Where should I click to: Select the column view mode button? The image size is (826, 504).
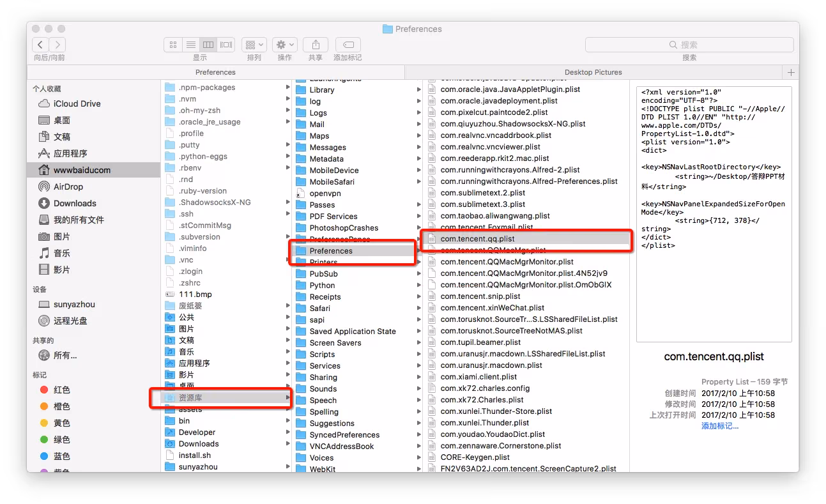click(x=208, y=45)
